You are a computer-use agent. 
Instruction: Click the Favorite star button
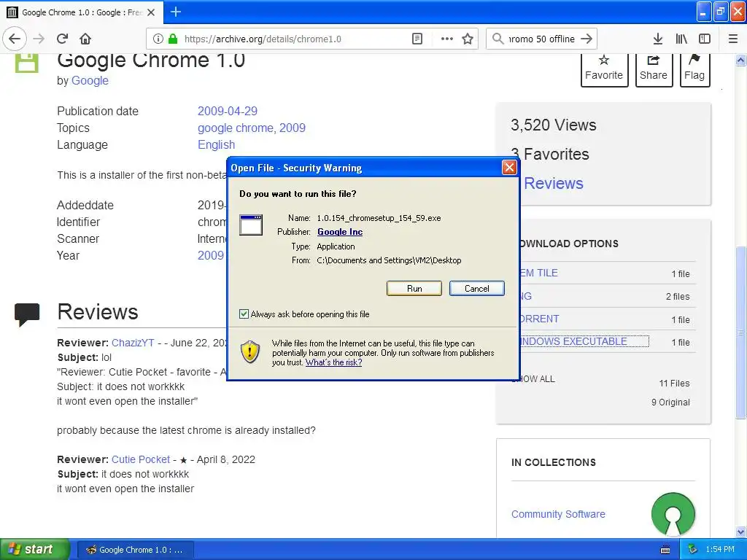pos(604,69)
